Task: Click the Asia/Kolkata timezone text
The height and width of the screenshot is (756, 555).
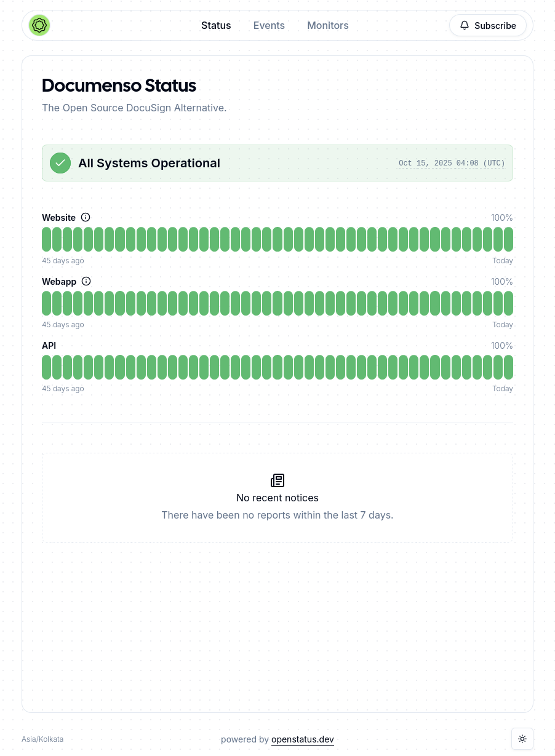Action: (42, 739)
